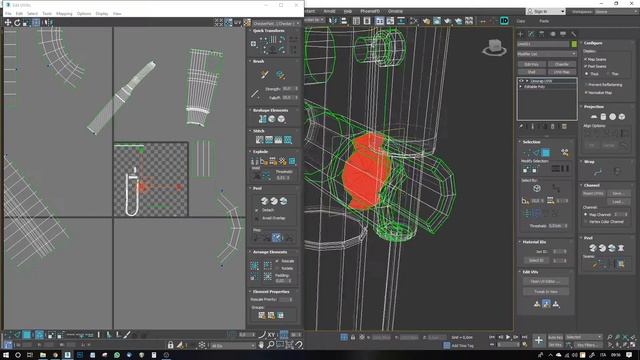The width and height of the screenshot is (640, 360).
Task: Select the Relax brush icon in Brush rollout
Action: click(x=280, y=75)
